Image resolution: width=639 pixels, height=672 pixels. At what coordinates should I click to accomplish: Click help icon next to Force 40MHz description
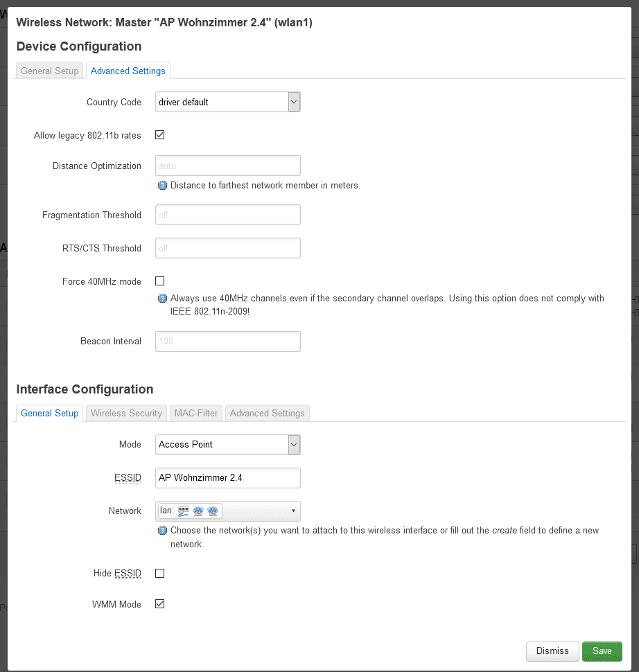tap(162, 299)
